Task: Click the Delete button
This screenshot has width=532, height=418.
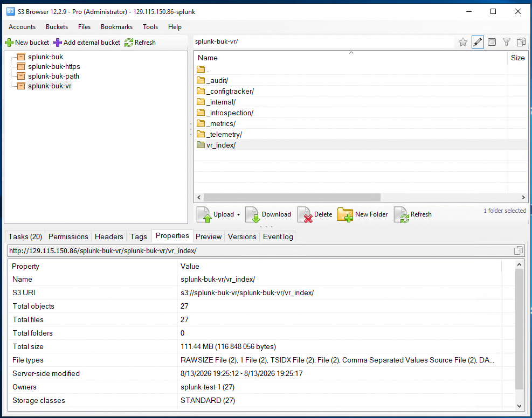Action: pyautogui.click(x=315, y=214)
